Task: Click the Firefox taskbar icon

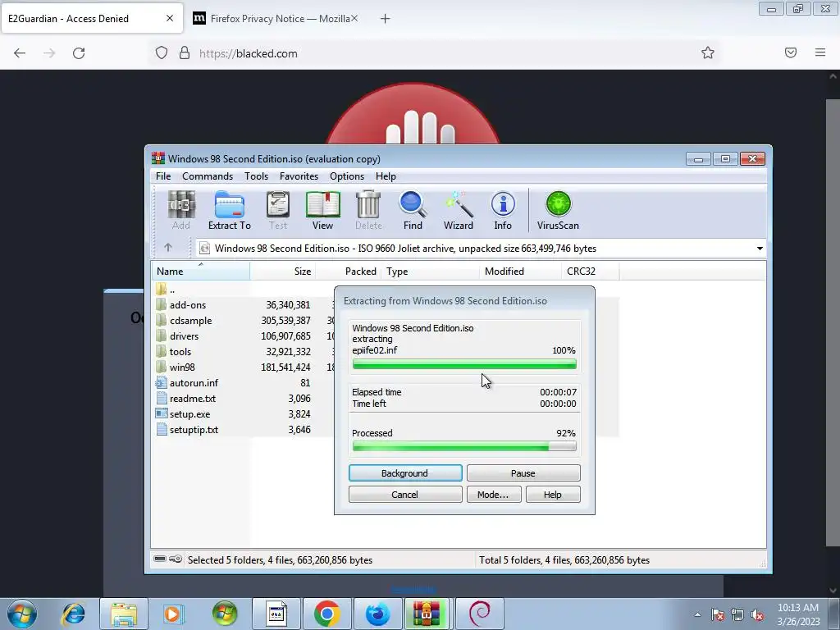Action: [377, 614]
